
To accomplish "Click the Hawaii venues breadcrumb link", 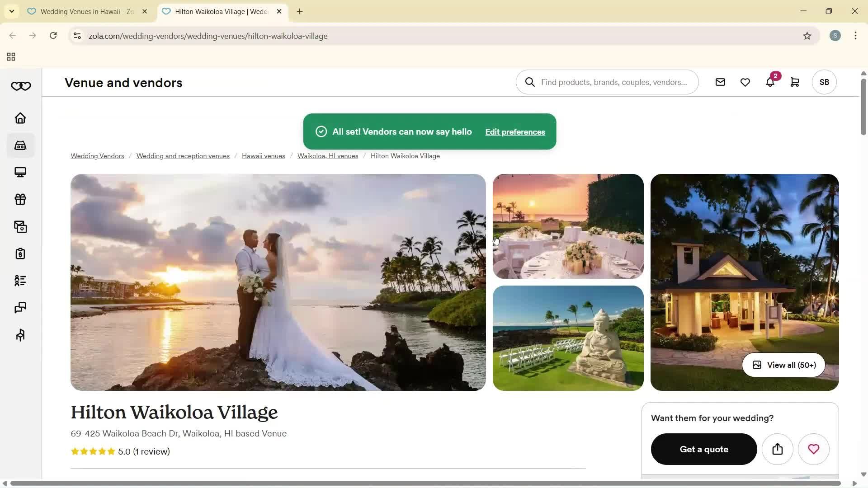I will coord(263,155).
